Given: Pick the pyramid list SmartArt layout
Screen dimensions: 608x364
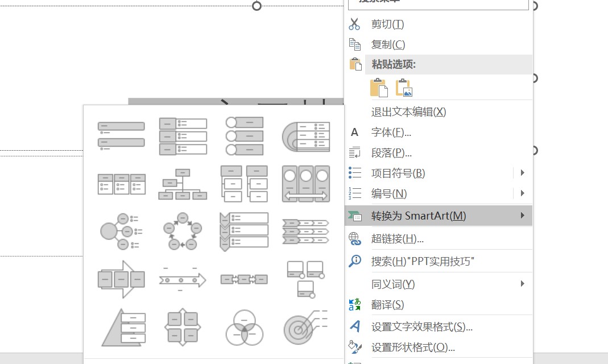Looking at the screenshot, I should (121, 327).
